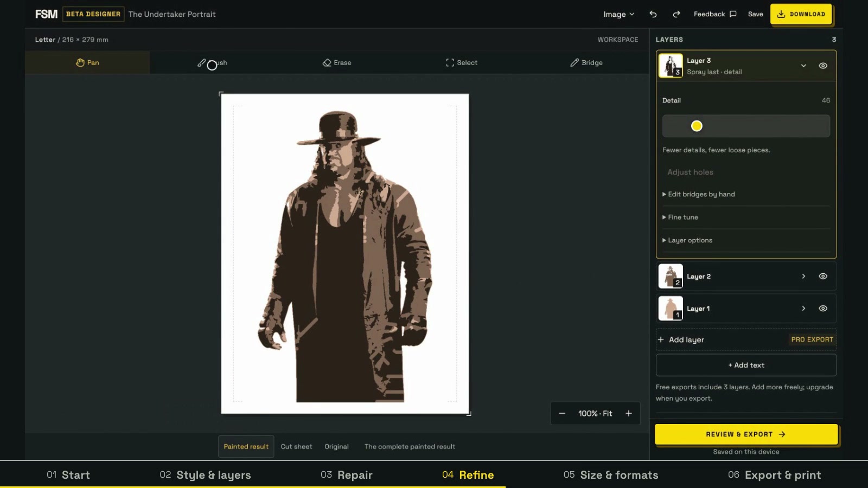Activate the Select tool
The width and height of the screenshot is (868, 488).
coord(461,62)
